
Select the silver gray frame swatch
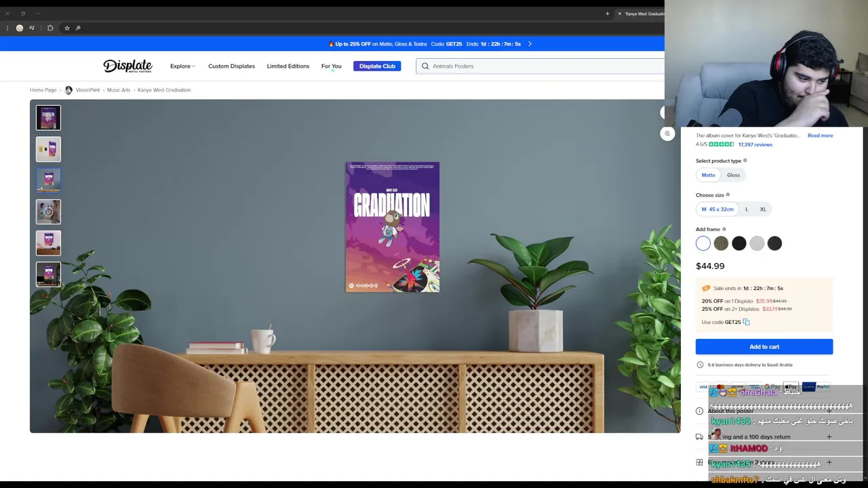757,243
